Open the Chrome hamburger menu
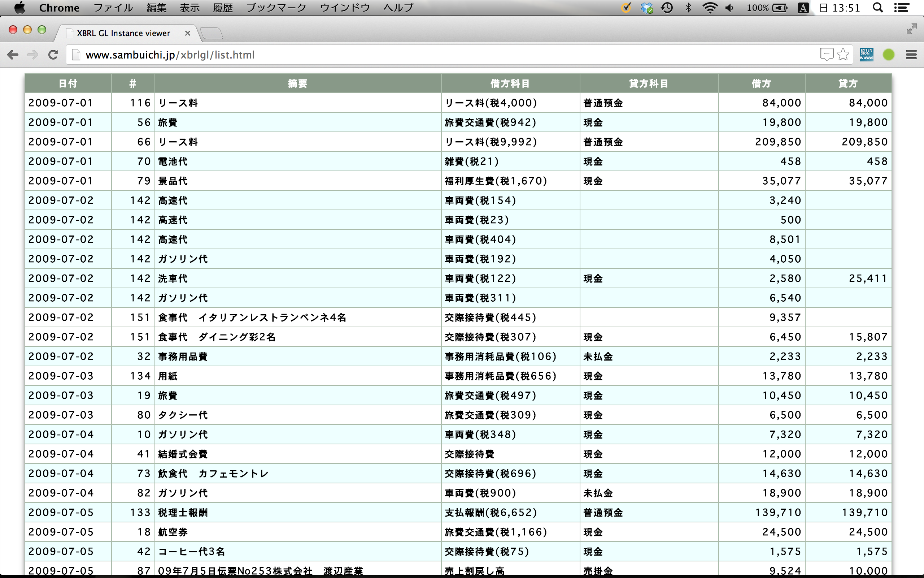The height and width of the screenshot is (578, 924). coord(911,55)
